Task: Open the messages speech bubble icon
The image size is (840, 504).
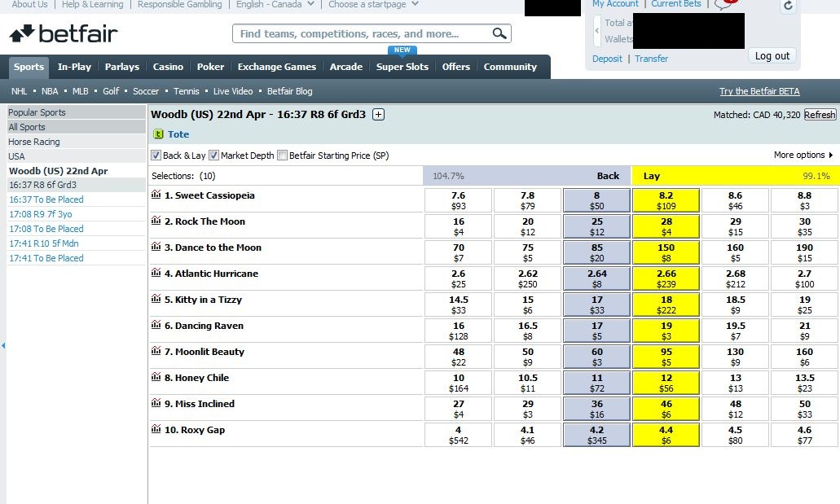Action: pyautogui.click(x=723, y=5)
